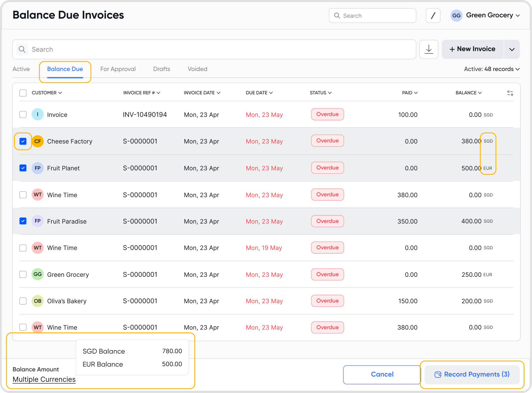532x393 pixels.
Task: Click the Cheese Factory CF avatar
Action: point(38,141)
